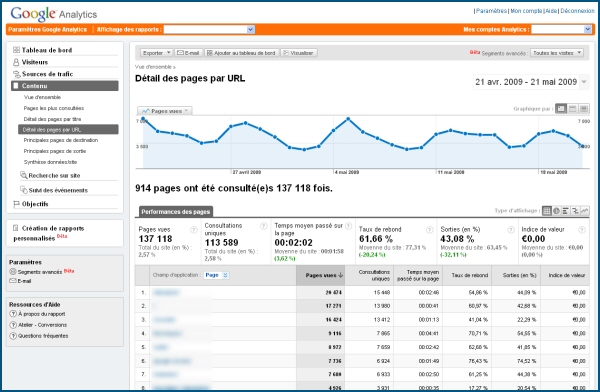
Task: Open Pages les plus consultées
Action: click(x=54, y=108)
